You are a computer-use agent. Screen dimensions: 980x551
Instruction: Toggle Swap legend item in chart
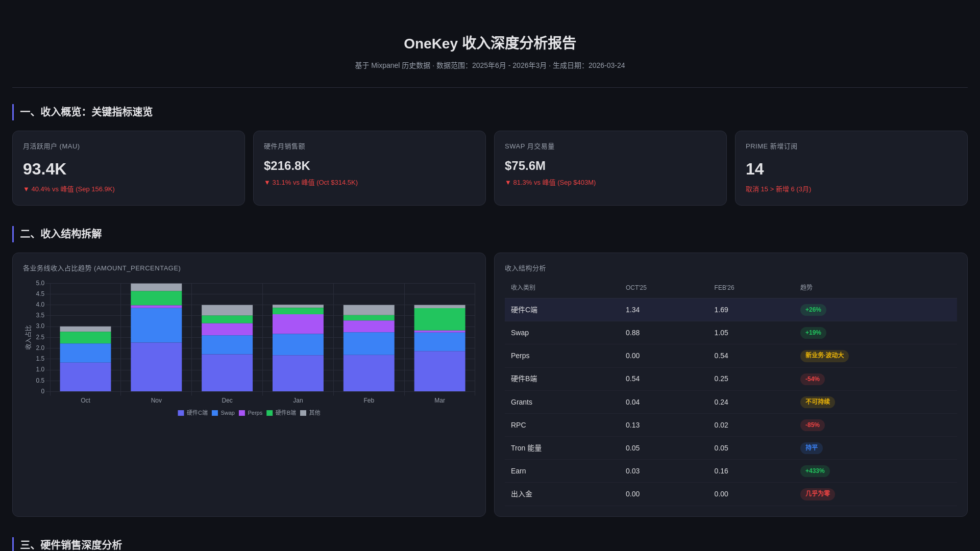pos(223,413)
